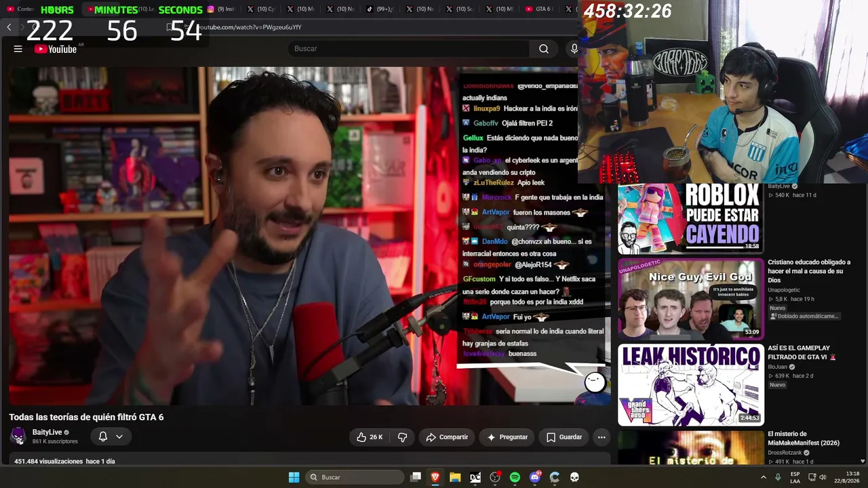Click the browser address bar URL
This screenshot has width=868, height=488.
point(248,27)
